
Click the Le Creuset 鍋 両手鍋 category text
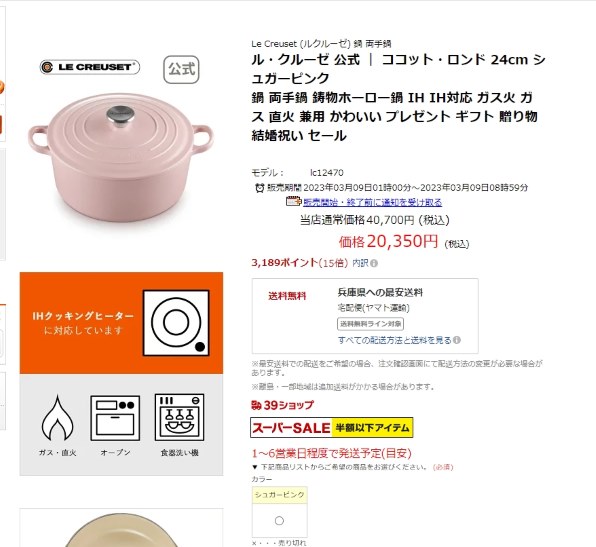coord(321,44)
